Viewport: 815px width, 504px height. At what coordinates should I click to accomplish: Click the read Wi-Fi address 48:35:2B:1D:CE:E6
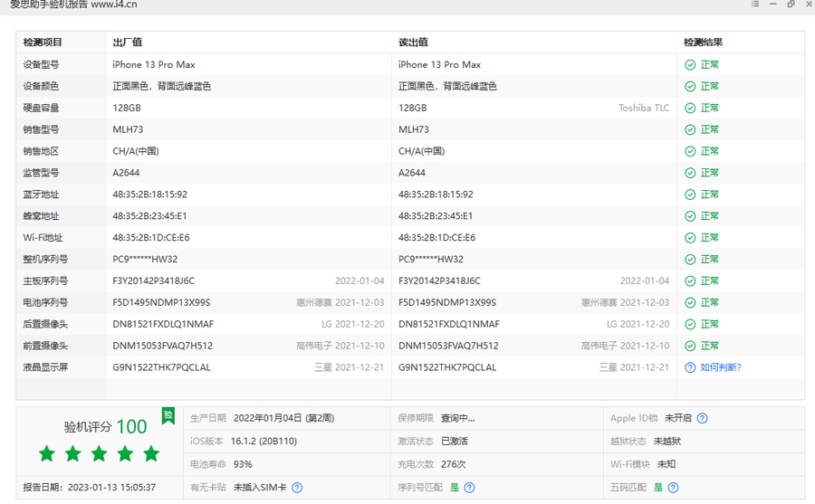pos(436,237)
